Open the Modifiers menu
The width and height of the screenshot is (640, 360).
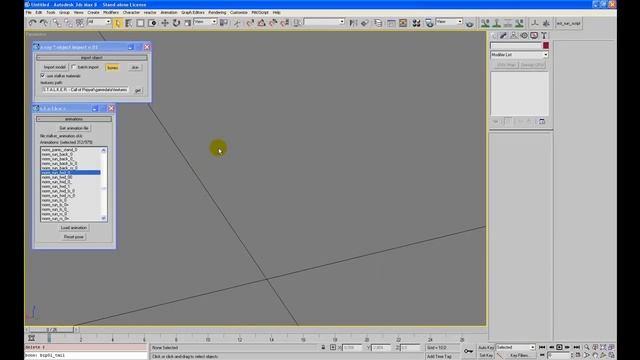tap(111, 13)
